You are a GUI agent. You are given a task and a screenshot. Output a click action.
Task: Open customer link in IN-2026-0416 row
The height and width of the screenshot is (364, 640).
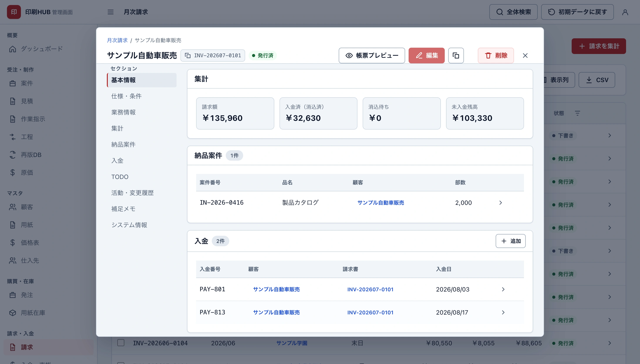click(380, 203)
